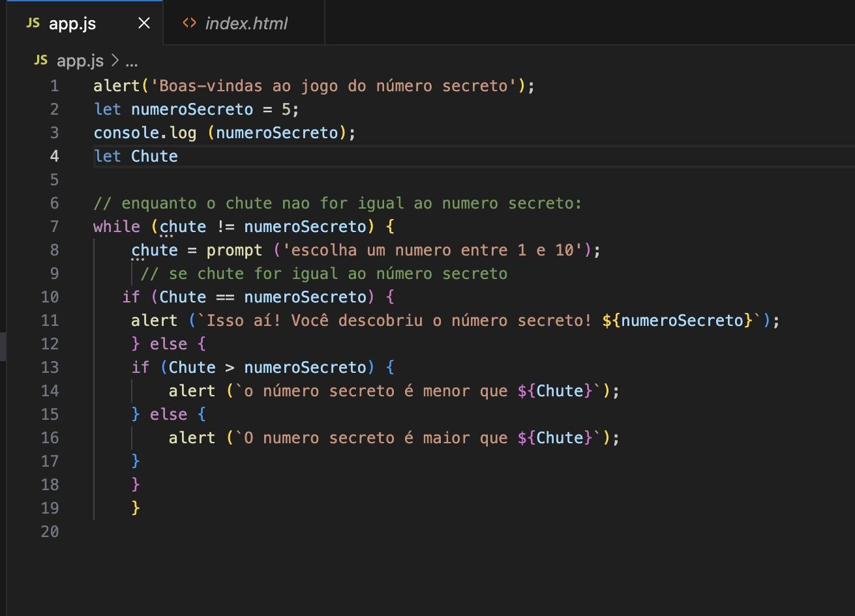Click line number 10 in gutter
The image size is (855, 616).
[50, 297]
